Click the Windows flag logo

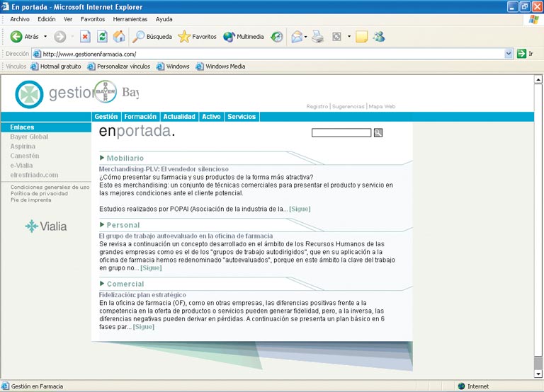point(533,19)
